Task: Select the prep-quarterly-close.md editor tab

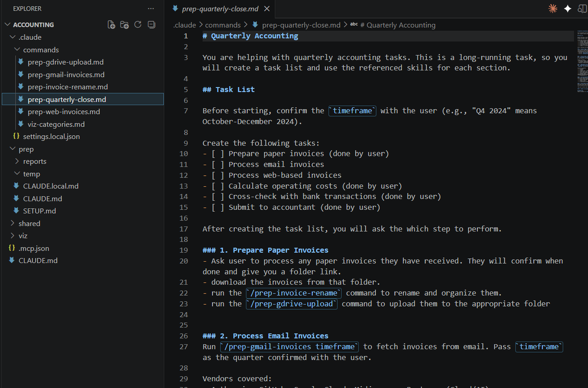Action: click(220, 9)
